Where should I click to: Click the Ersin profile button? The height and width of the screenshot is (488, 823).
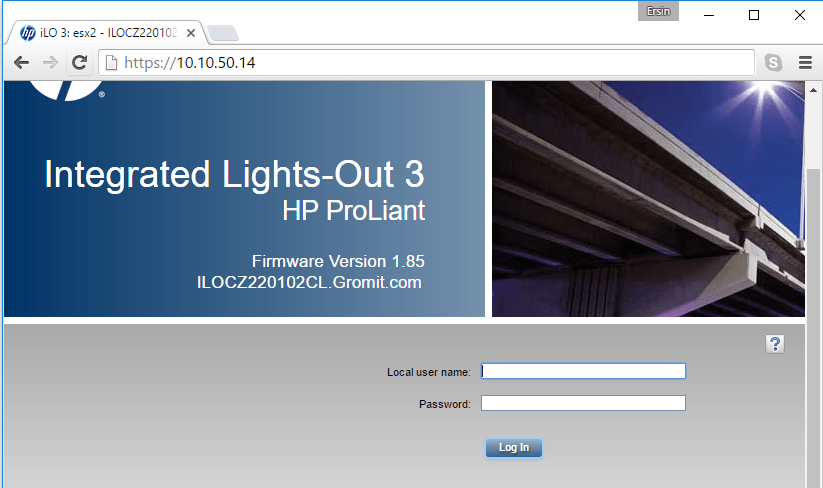click(658, 12)
